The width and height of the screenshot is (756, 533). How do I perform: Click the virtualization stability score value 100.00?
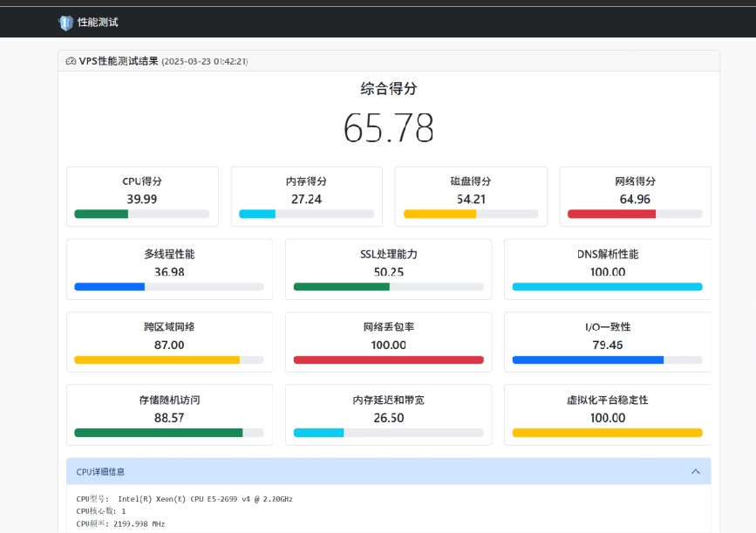[x=608, y=418]
